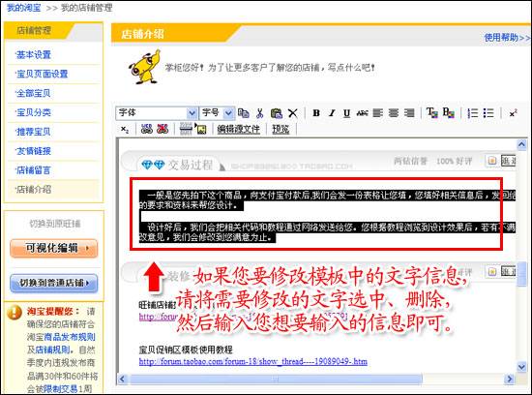Click the editor's vertical scrollbar down arrow

tap(521, 367)
